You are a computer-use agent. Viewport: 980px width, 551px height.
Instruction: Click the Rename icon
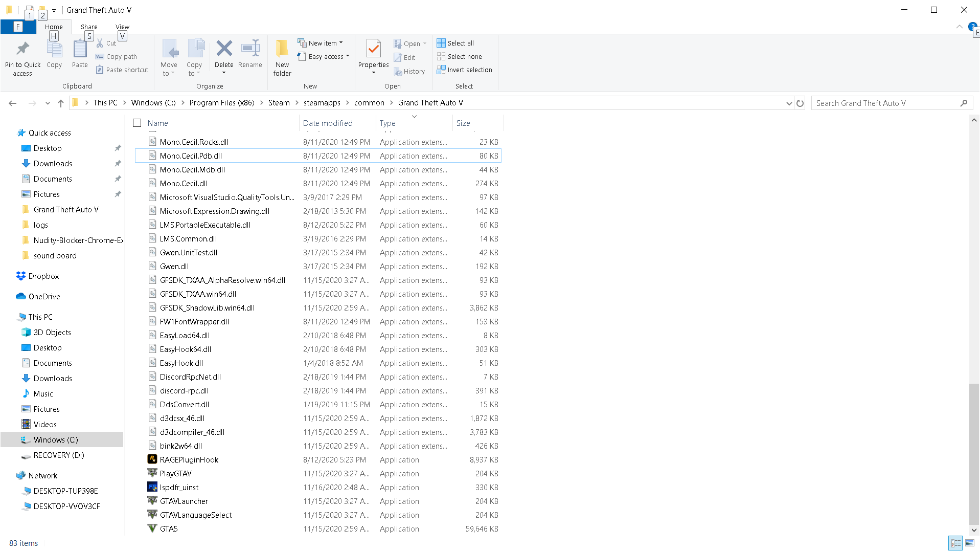[x=250, y=48]
